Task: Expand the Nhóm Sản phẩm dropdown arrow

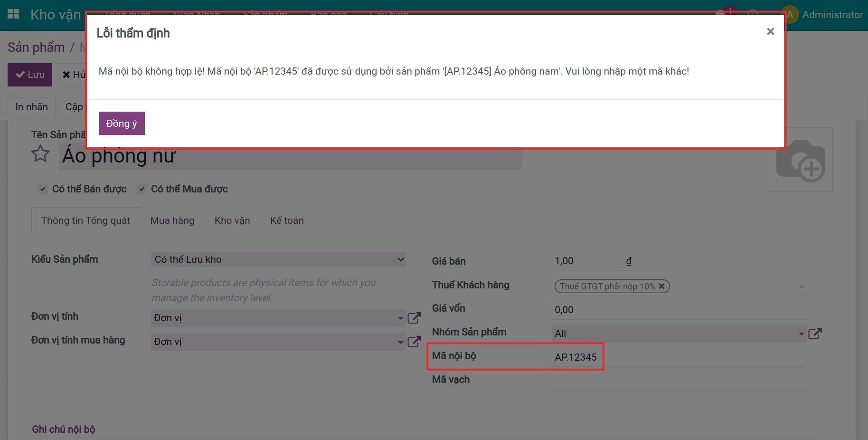Action: pos(801,334)
